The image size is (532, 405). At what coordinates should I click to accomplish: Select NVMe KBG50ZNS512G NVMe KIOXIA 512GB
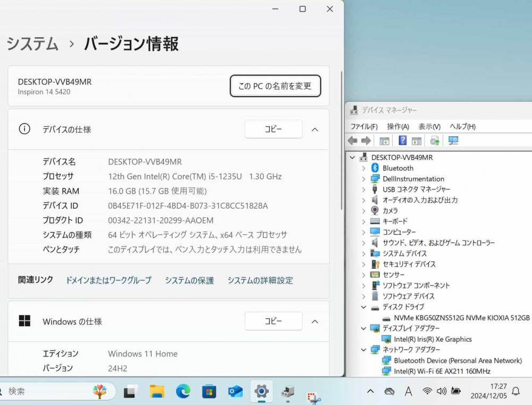pyautogui.click(x=461, y=318)
